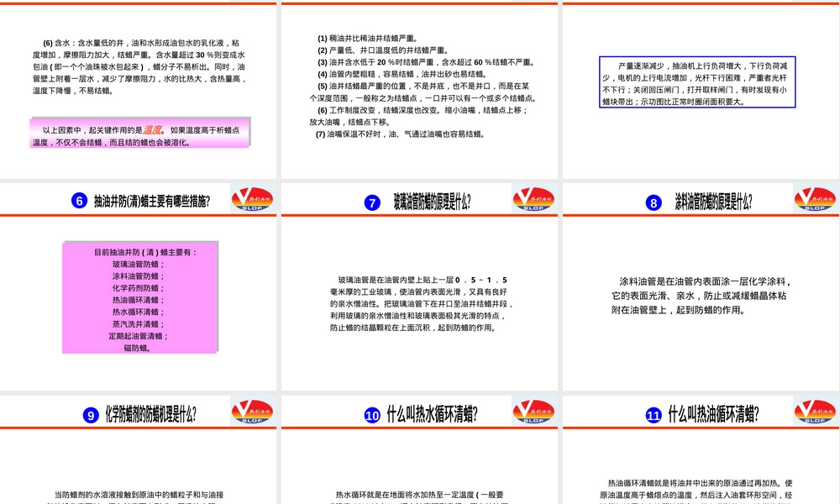
Task: Open slide 6 about paraffin prevention measures
Action: coord(139,286)
